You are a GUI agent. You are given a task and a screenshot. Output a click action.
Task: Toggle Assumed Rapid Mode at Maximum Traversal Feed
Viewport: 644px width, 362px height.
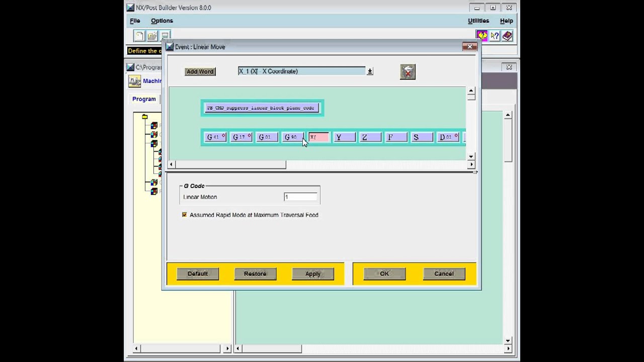coord(184,215)
